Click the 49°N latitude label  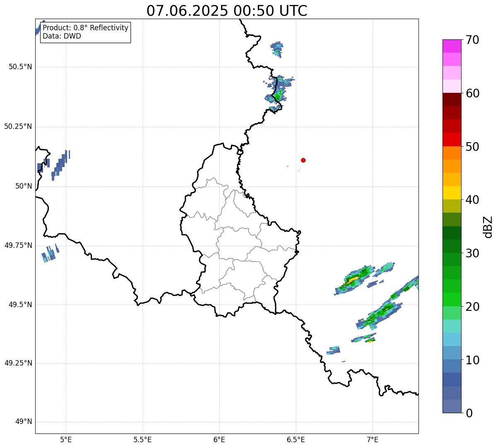(24, 422)
